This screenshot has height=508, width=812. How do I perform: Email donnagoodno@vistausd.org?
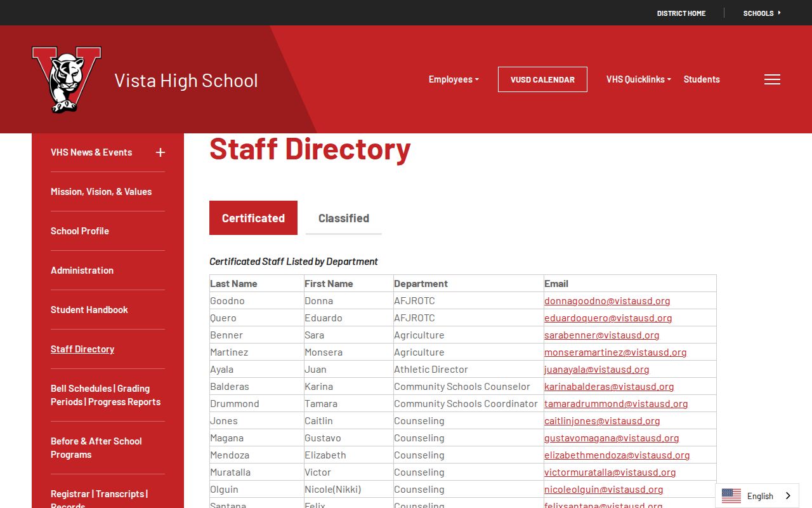pos(607,301)
